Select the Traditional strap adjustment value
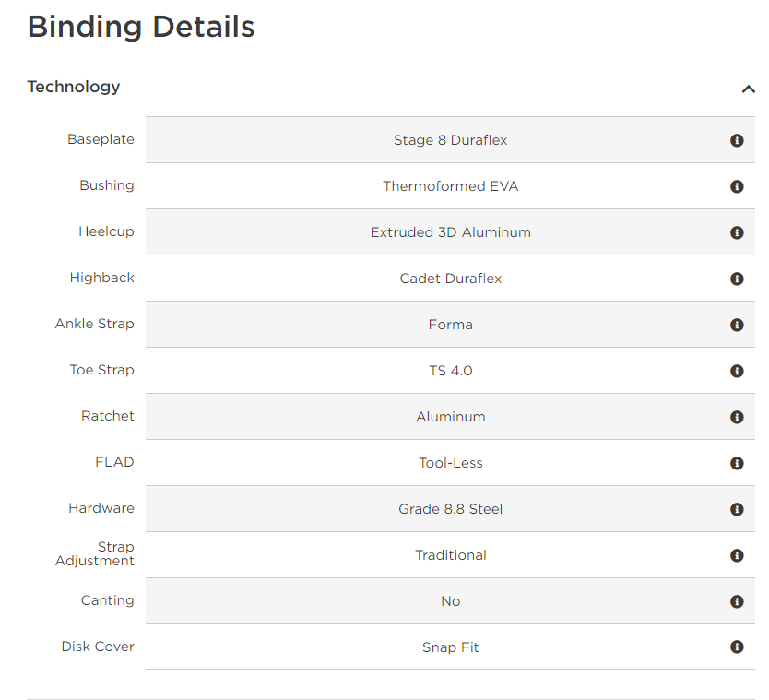Viewport: 769px width, 700px height. click(x=450, y=555)
